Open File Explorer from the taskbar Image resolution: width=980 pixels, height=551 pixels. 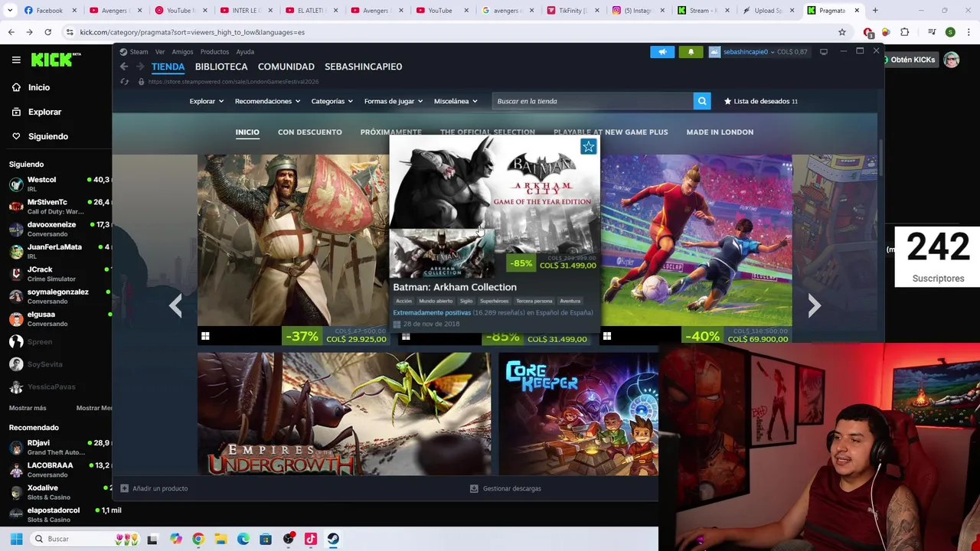tap(220, 539)
